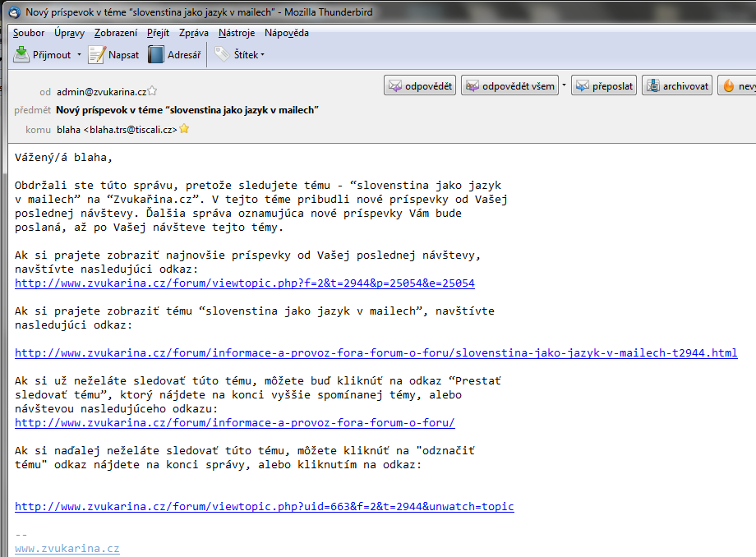
Task: Open the viewtopic link ending in e=25054
Action: (244, 283)
